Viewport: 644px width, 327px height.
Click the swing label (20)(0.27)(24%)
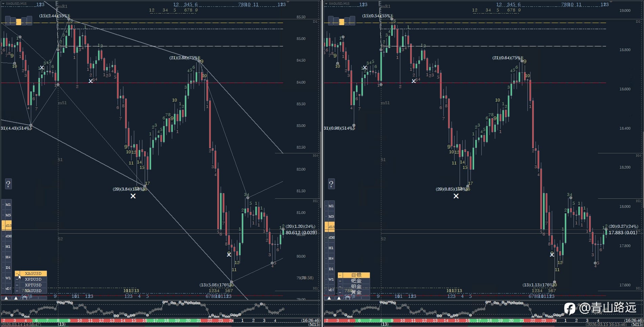point(623,226)
